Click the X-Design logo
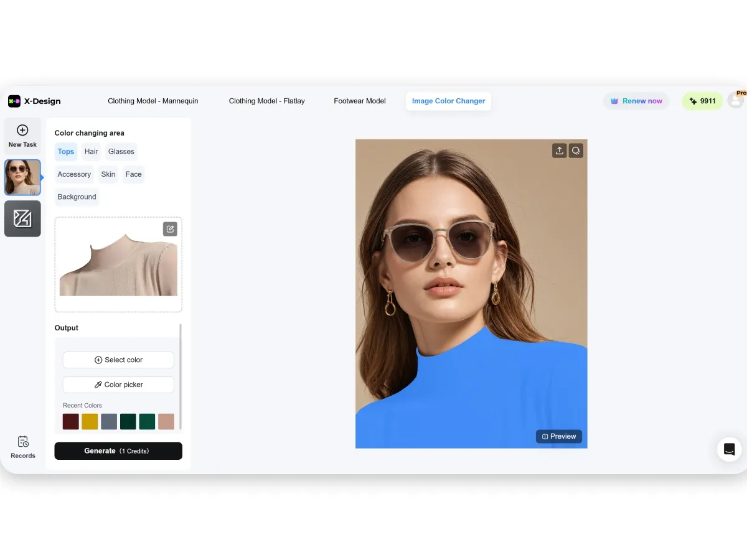 coord(34,101)
